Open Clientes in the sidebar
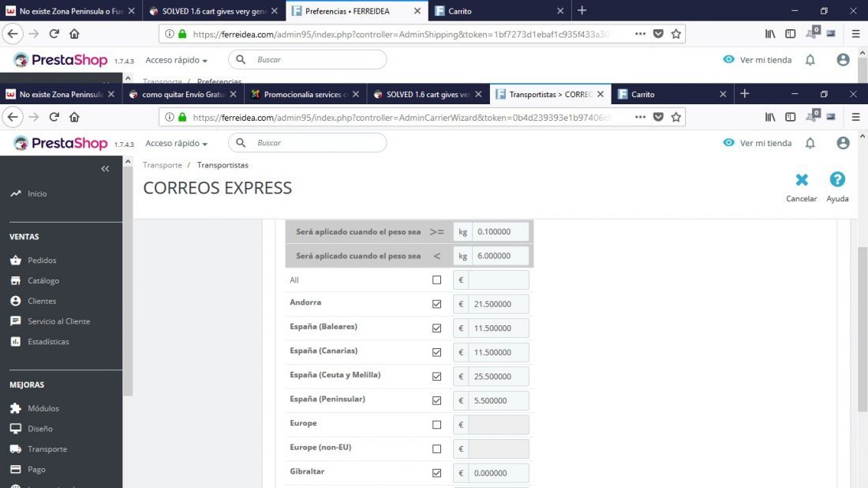868x488 pixels. click(42, 301)
